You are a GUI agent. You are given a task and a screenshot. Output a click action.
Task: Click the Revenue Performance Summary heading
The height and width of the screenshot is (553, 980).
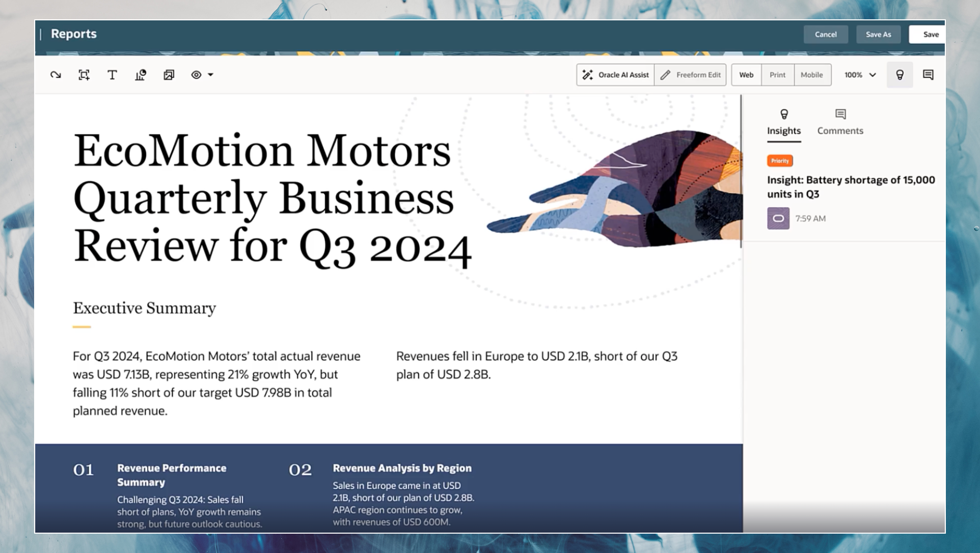(x=172, y=475)
